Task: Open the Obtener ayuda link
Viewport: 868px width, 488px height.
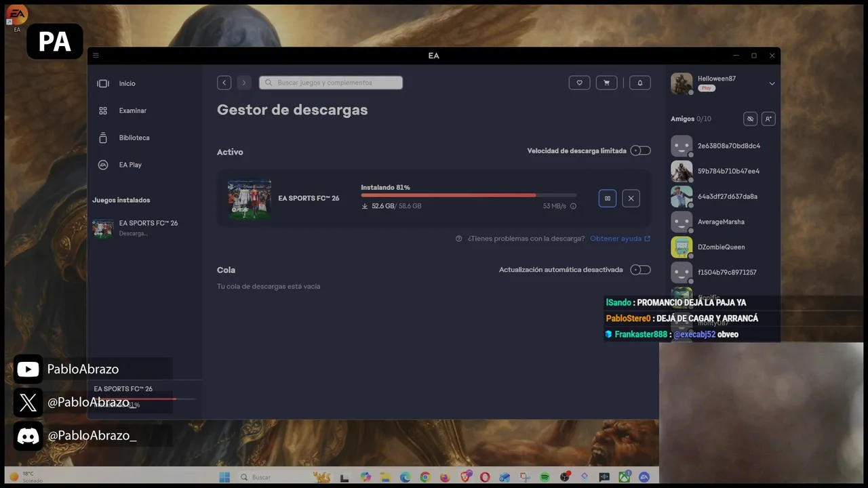Action: tap(620, 239)
